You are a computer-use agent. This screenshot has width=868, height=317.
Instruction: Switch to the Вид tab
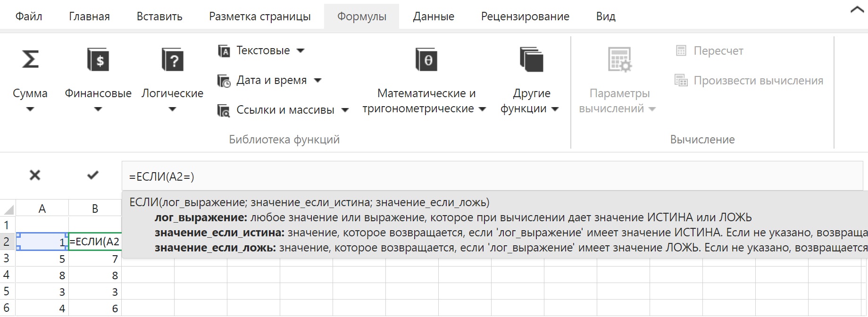click(606, 17)
